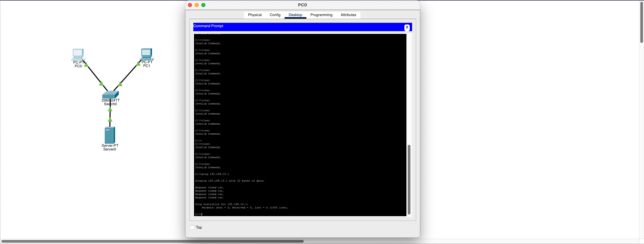644x244 pixels.
Task: Click the Server0 server device icon
Action: pyautogui.click(x=110, y=135)
